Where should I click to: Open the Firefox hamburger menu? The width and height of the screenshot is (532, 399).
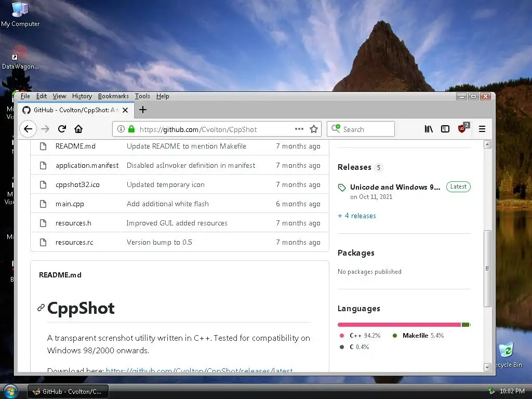(482, 129)
